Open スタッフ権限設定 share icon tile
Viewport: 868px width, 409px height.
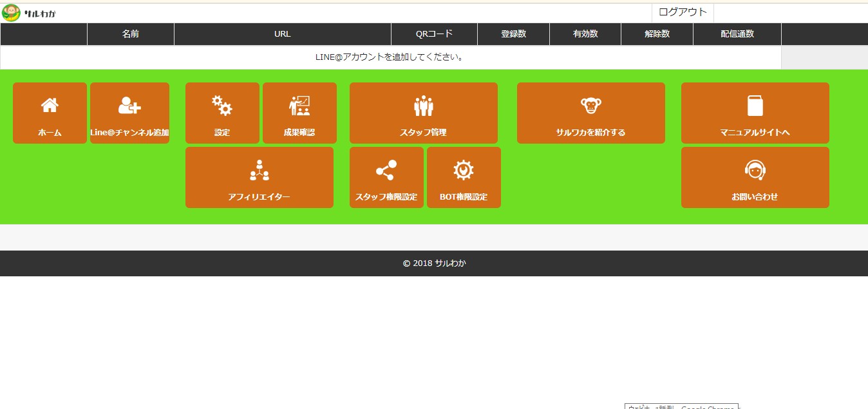tap(386, 177)
